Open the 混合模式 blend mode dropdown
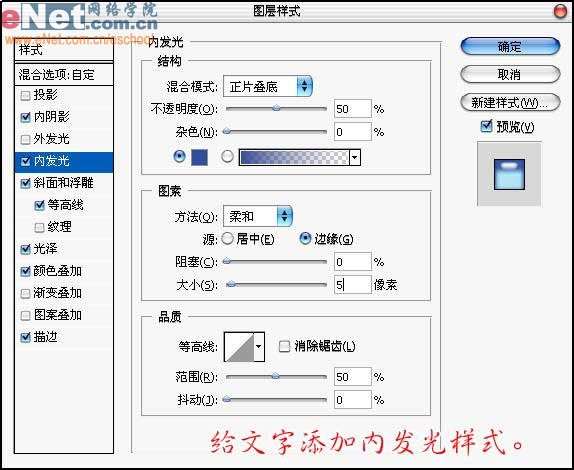Image resolution: width=574 pixels, height=470 pixels. coord(268,86)
